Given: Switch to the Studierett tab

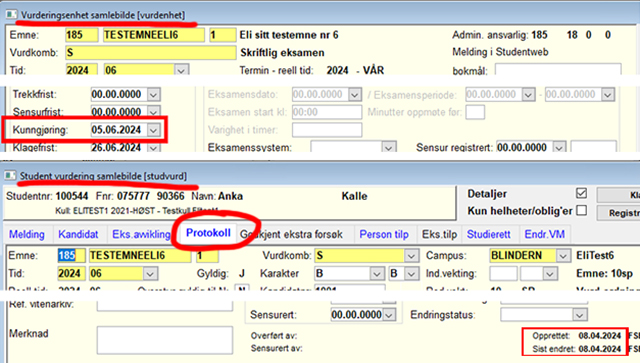Looking at the screenshot, I should 489,234.
